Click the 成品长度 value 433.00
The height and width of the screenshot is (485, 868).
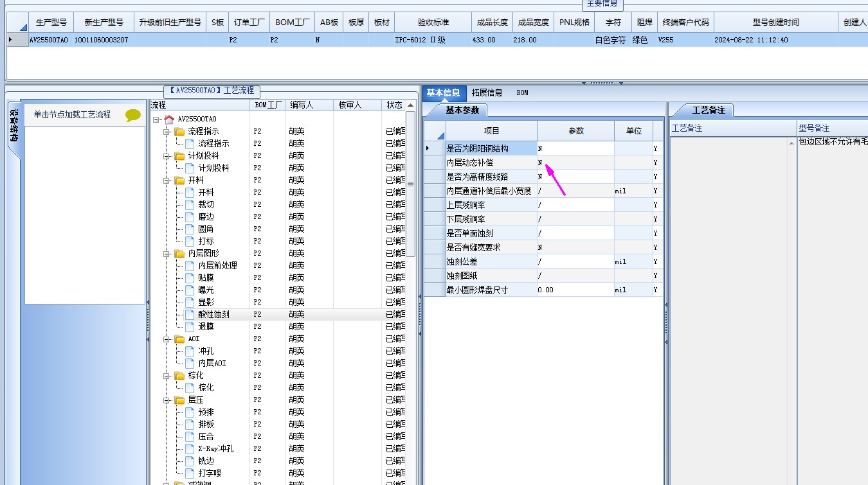tap(493, 40)
